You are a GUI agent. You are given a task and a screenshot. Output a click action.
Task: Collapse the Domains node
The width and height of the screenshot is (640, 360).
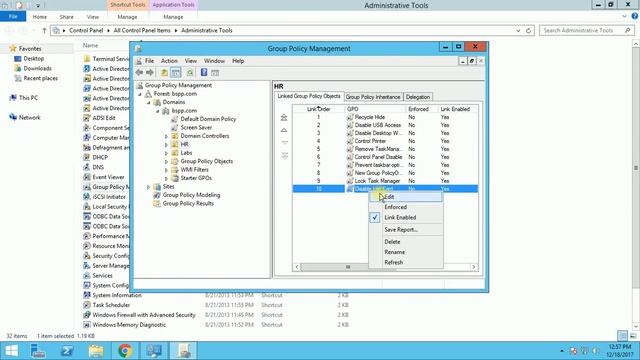point(149,102)
